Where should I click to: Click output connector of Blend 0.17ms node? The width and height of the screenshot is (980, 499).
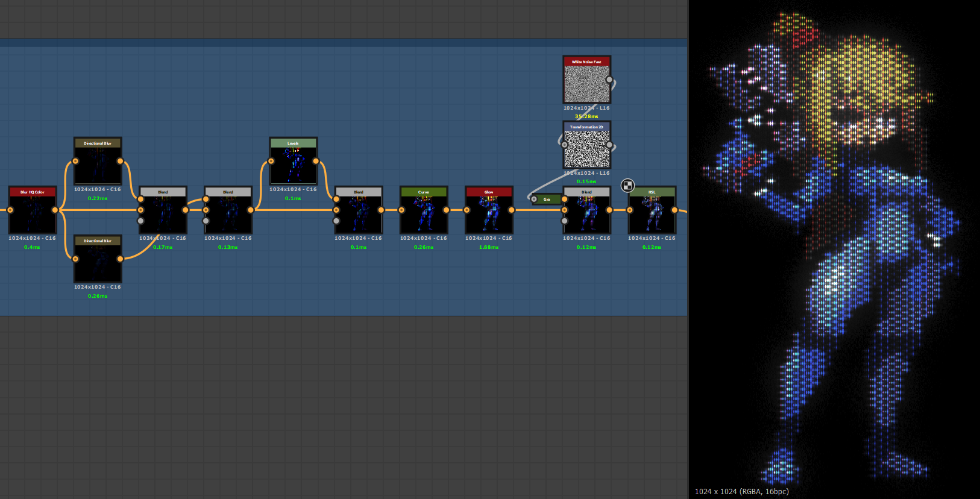[185, 210]
